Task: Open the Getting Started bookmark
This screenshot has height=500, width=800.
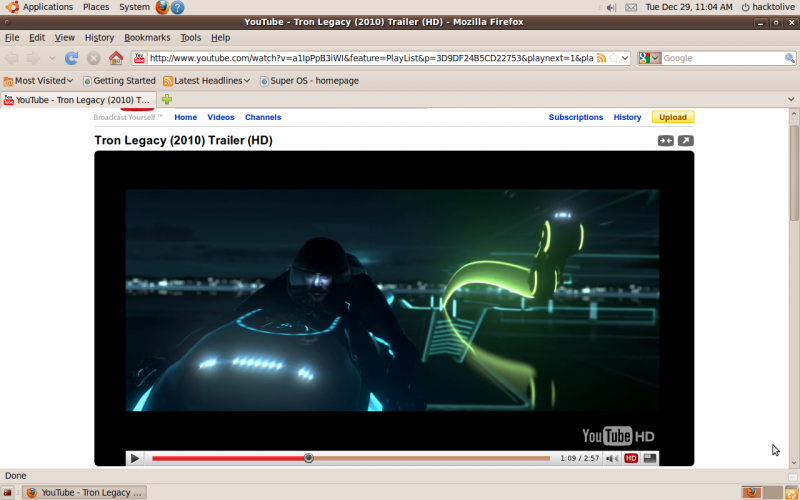Action: click(x=119, y=81)
